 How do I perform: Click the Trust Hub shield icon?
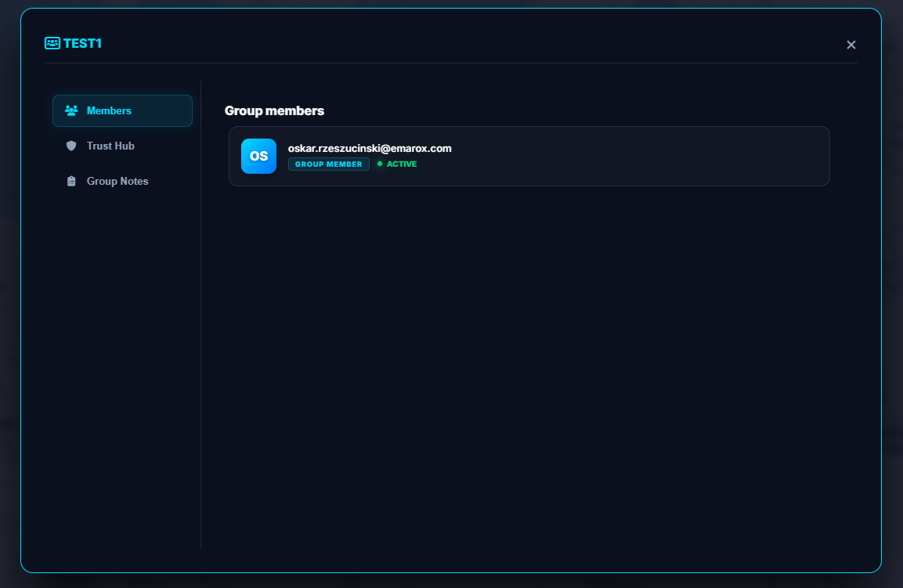point(71,146)
